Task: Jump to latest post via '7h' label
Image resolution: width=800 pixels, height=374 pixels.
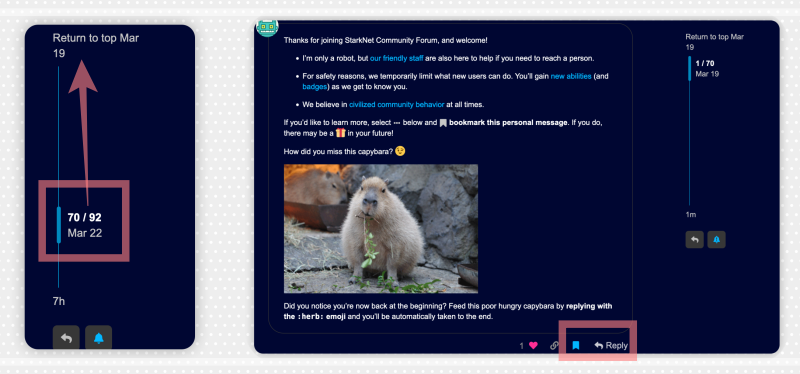Action: tap(59, 302)
